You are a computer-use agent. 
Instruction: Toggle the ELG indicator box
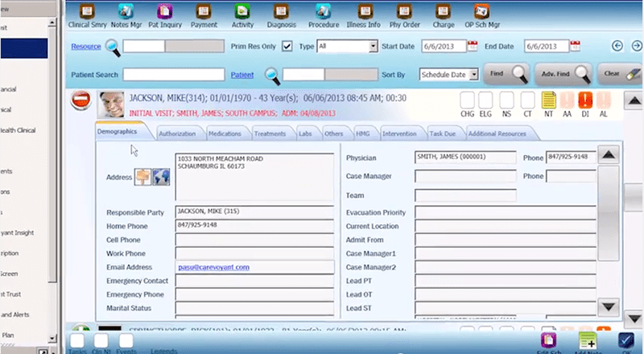click(x=485, y=101)
